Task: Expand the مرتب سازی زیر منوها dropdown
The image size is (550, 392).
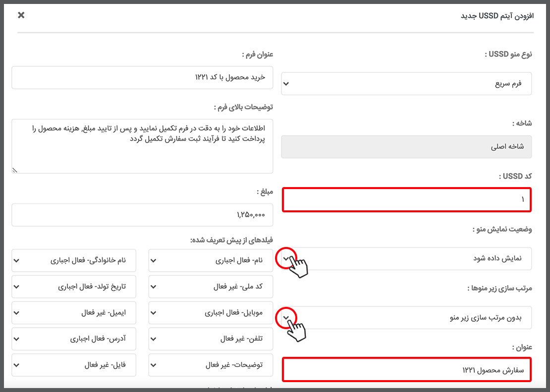Action: pos(406,317)
